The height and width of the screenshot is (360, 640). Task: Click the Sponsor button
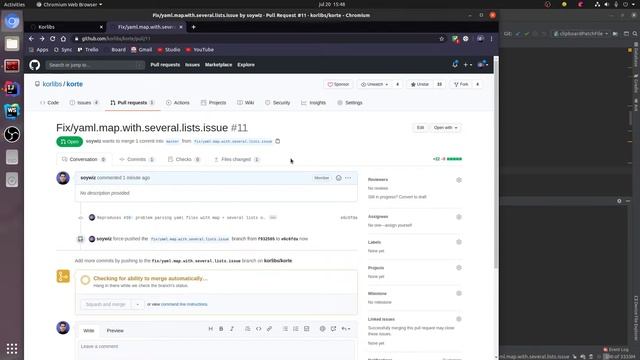click(338, 84)
